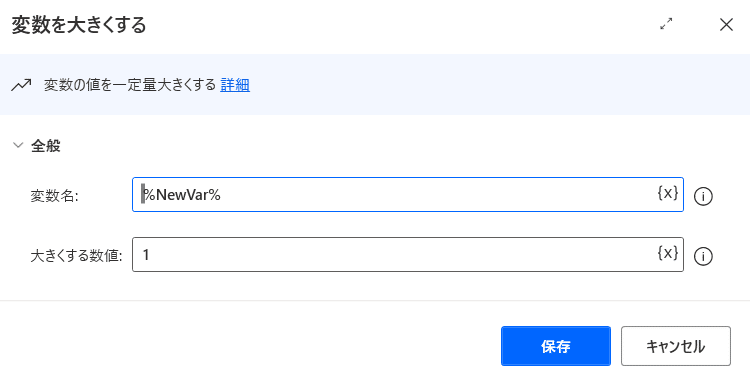Click the キャンセル button
Viewport: 750px width, 371px height.
pos(676,346)
